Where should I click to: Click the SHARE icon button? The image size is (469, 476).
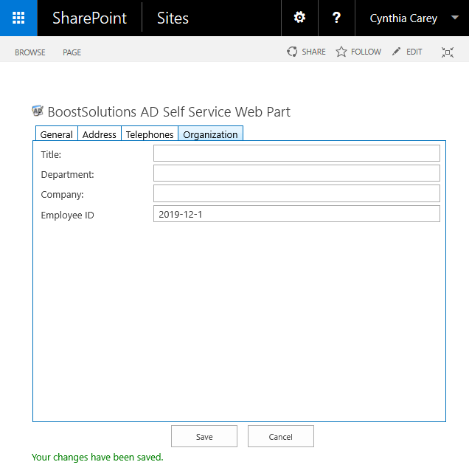coord(292,52)
